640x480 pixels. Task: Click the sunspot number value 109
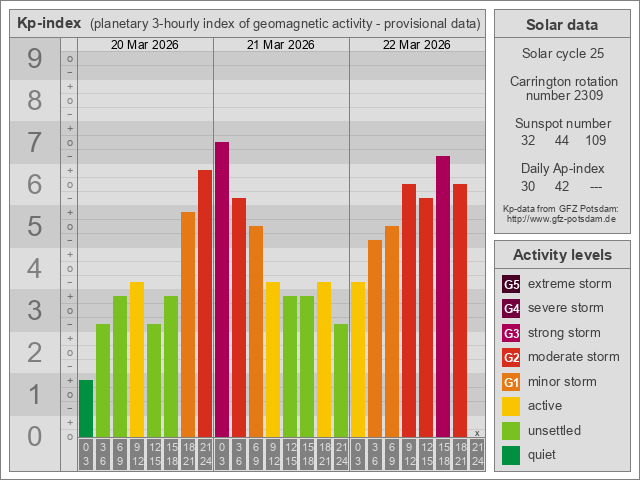point(596,140)
